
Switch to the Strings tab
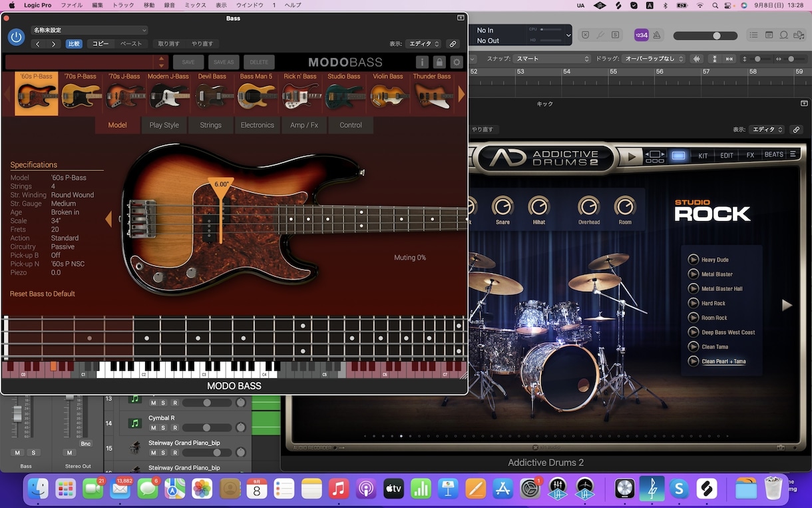pyautogui.click(x=210, y=125)
